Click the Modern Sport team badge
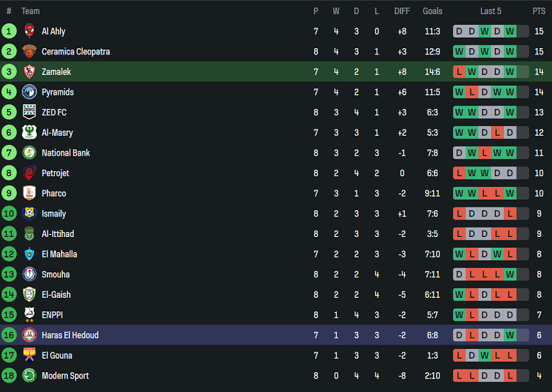Image resolution: width=552 pixels, height=392 pixels. coord(29,376)
